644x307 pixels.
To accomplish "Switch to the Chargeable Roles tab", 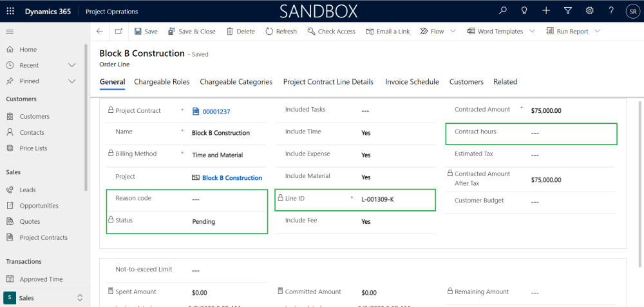I will coord(162,82).
